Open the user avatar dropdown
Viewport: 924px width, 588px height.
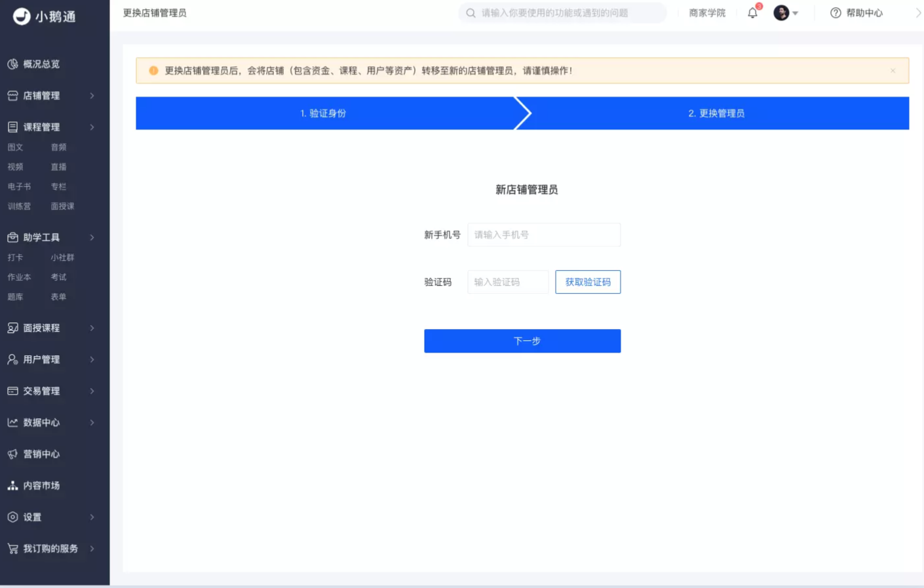(785, 13)
